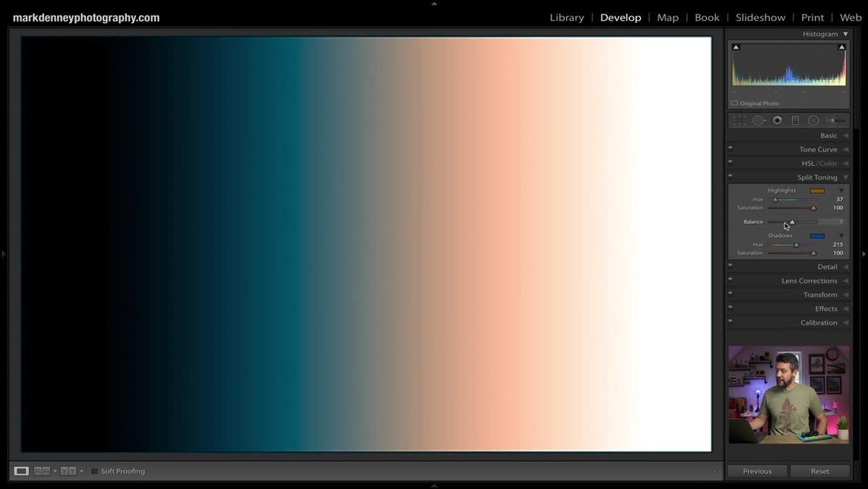
Task: Select the Radial Filter tool icon
Action: 813,121
